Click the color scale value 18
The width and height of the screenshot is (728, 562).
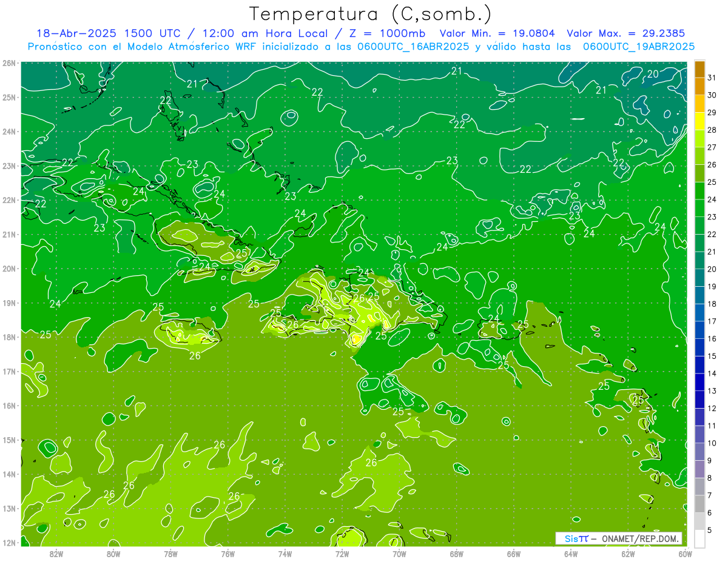712,304
